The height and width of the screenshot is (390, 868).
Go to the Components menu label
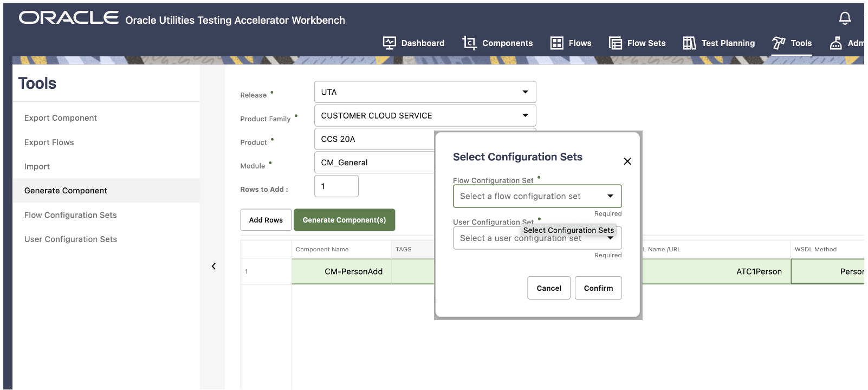507,43
